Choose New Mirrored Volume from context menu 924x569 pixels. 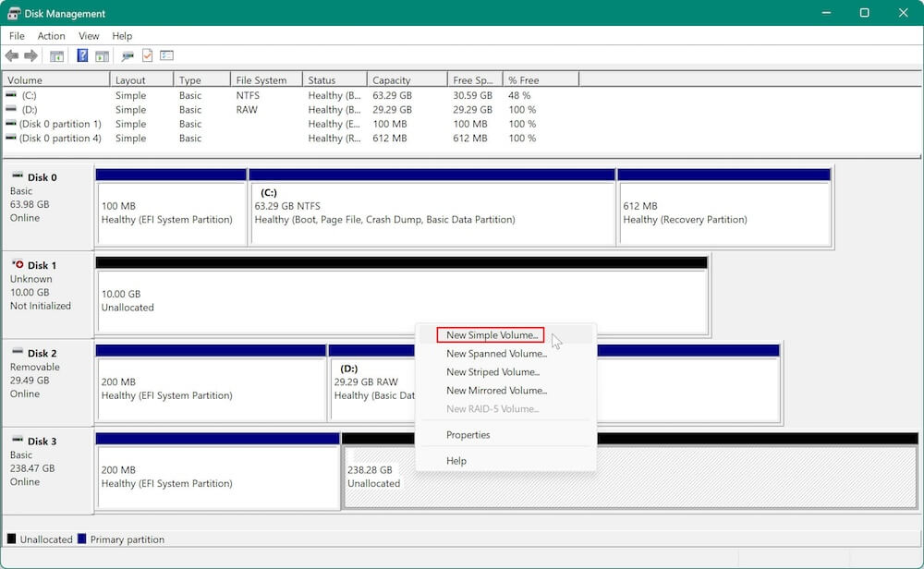(x=496, y=391)
